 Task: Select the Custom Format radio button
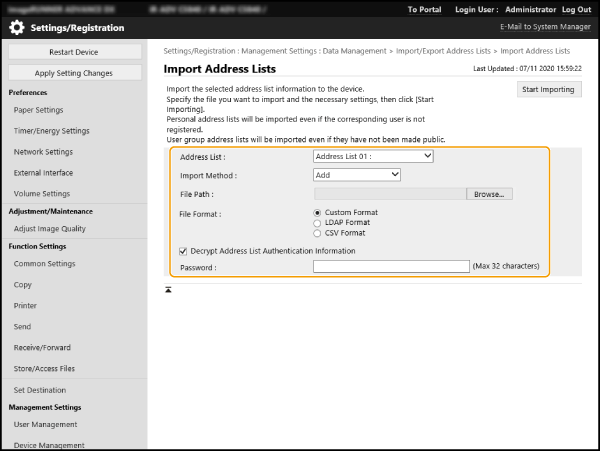tap(318, 213)
